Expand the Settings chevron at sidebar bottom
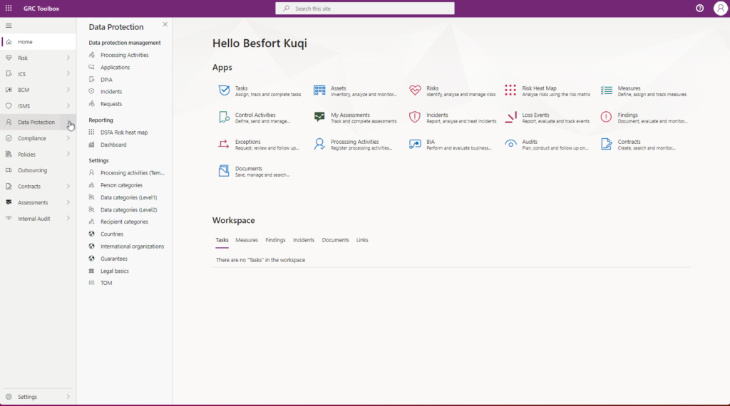The width and height of the screenshot is (730, 406). click(x=68, y=397)
